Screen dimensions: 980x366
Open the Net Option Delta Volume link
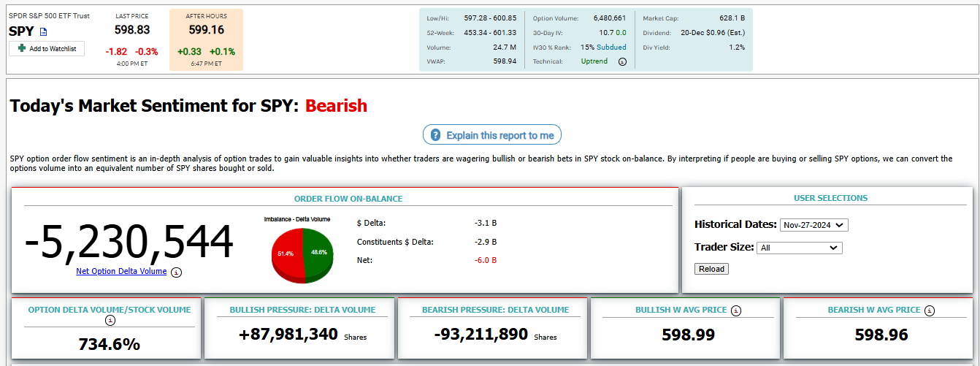pos(121,271)
